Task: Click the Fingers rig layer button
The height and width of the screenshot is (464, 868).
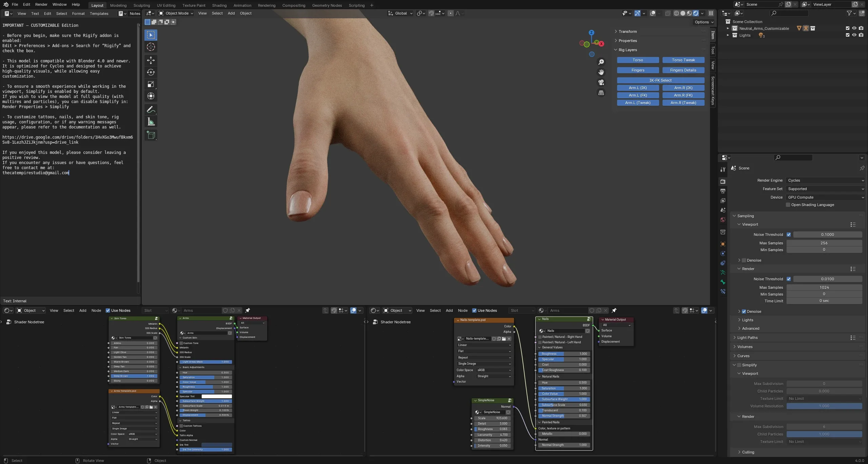Action: pyautogui.click(x=638, y=70)
